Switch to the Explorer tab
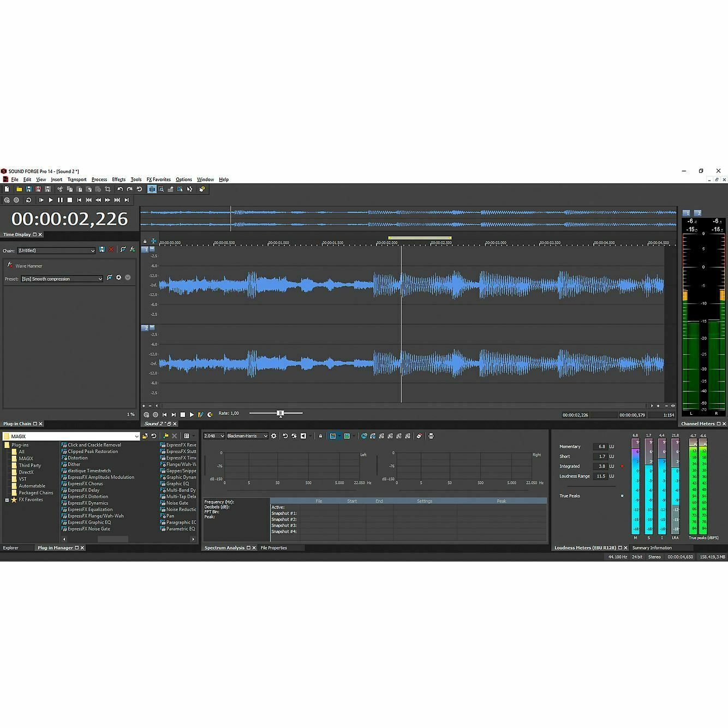This screenshot has height=728, width=728. [x=11, y=548]
